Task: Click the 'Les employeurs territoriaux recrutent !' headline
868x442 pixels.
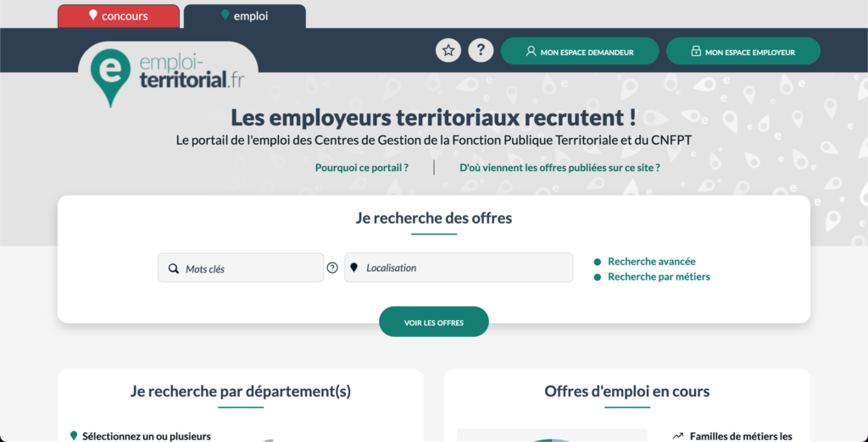Action: pos(433,118)
